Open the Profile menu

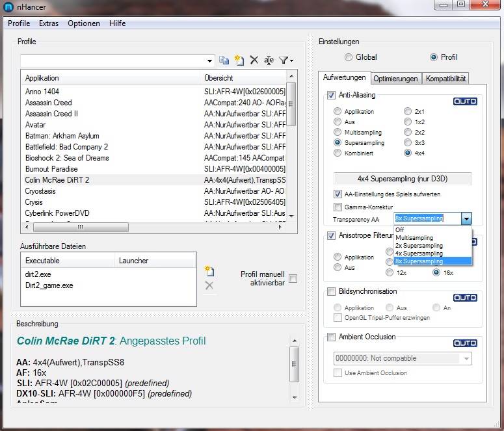19,23
